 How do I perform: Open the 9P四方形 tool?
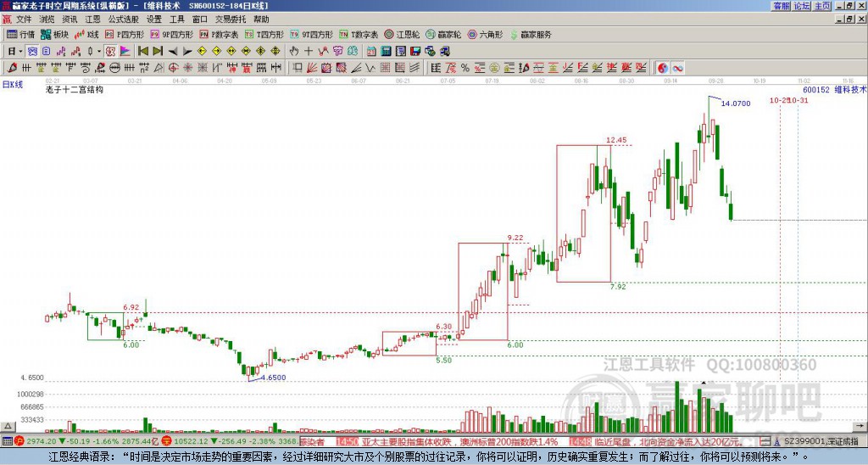pos(172,34)
